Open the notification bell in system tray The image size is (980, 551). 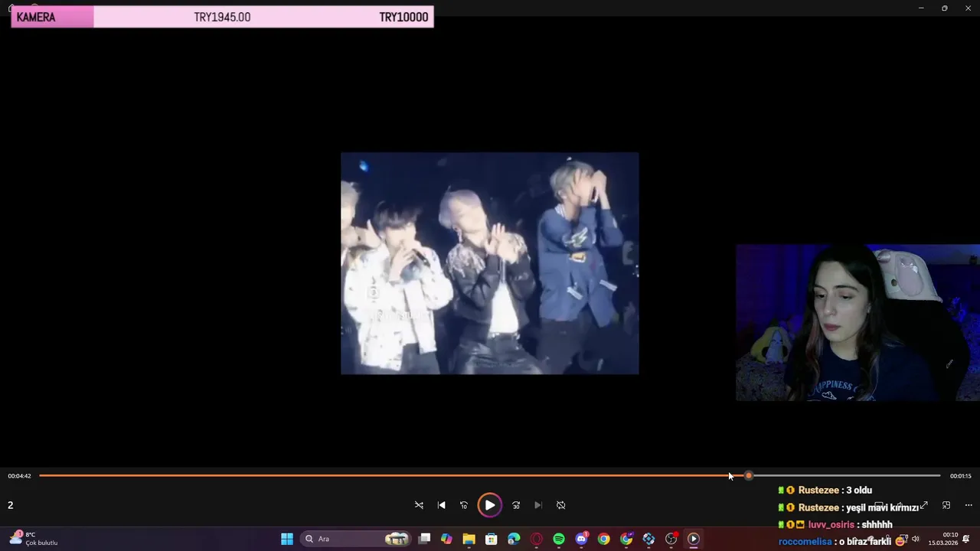click(x=966, y=539)
